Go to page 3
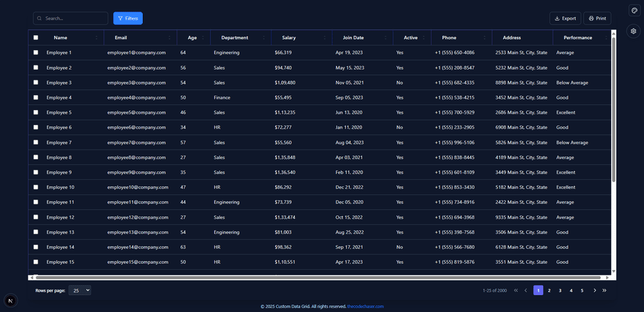The width and height of the screenshot is (644, 312). click(x=560, y=290)
